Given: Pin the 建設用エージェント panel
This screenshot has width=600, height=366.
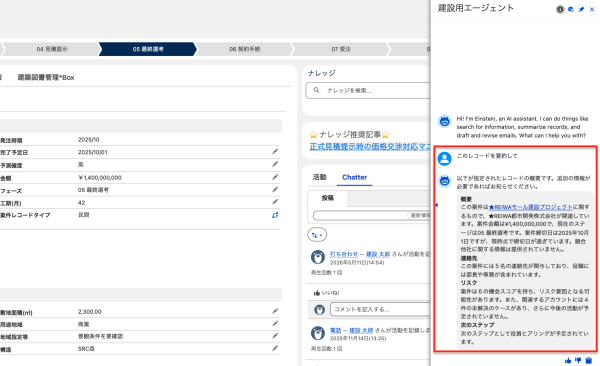Looking at the screenshot, I should click(x=581, y=10).
